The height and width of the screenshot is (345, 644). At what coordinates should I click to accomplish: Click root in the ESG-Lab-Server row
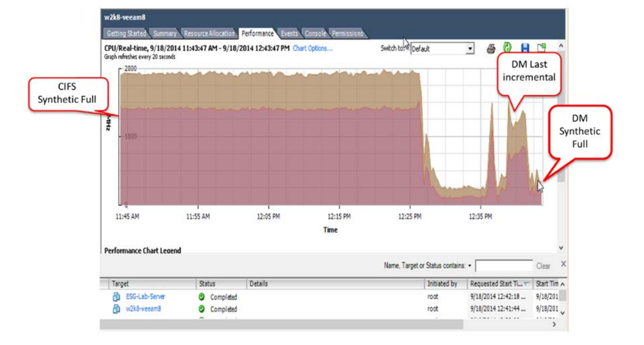click(433, 297)
